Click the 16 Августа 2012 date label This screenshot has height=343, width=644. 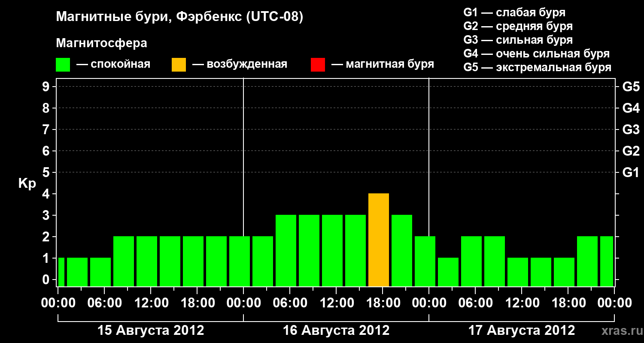click(x=336, y=331)
